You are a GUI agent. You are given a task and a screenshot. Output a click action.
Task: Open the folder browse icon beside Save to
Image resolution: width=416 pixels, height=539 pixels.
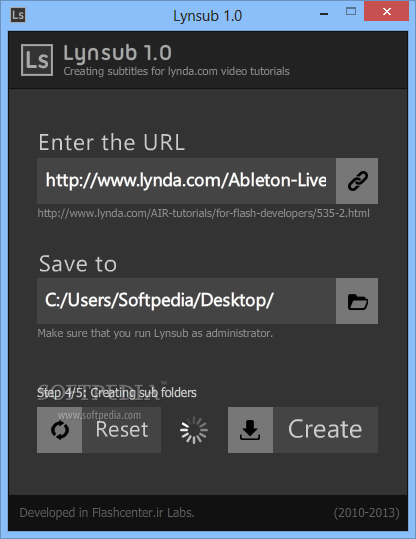point(357,301)
